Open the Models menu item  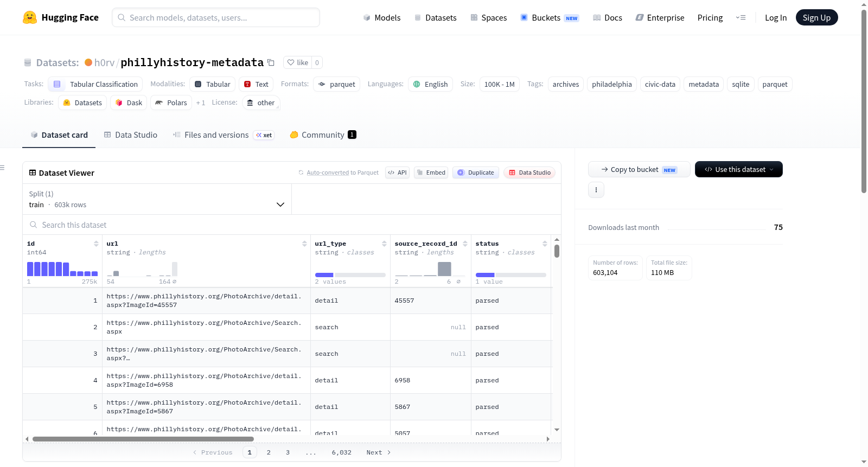(382, 17)
